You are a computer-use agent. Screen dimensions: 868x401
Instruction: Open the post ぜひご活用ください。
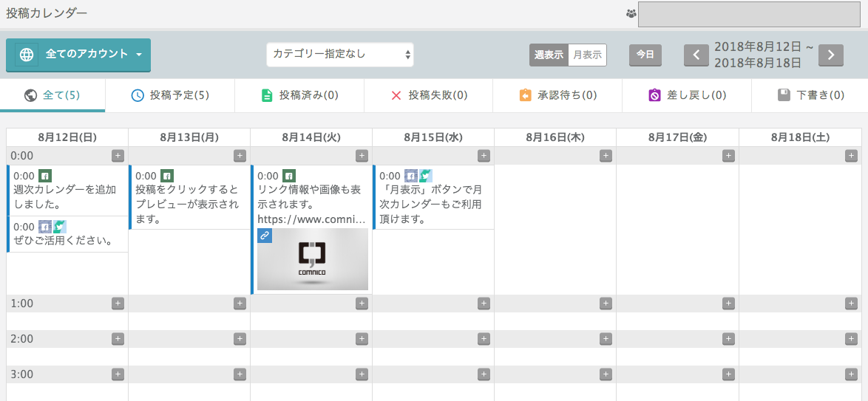pos(67,234)
